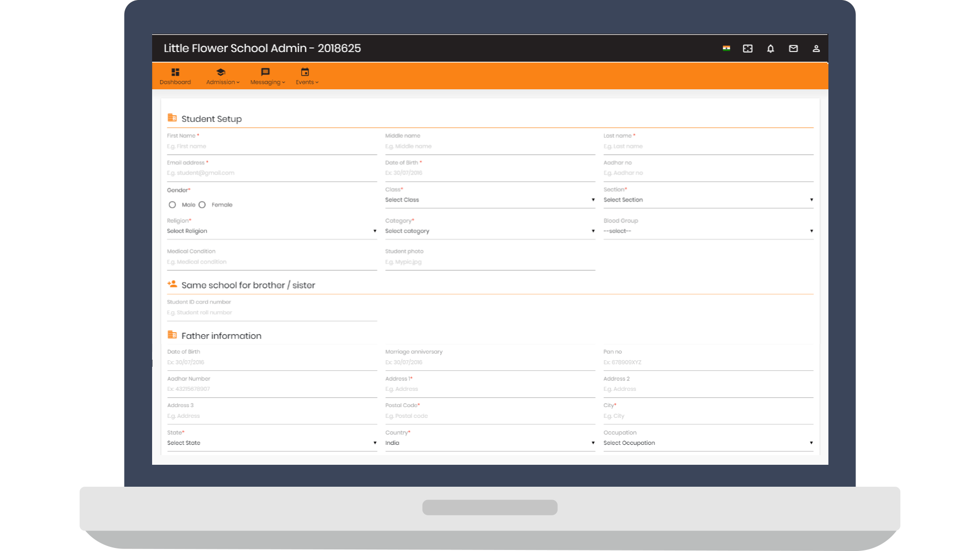Select the Male gender radio button
Screen dimensions: 980x551
pos(173,205)
